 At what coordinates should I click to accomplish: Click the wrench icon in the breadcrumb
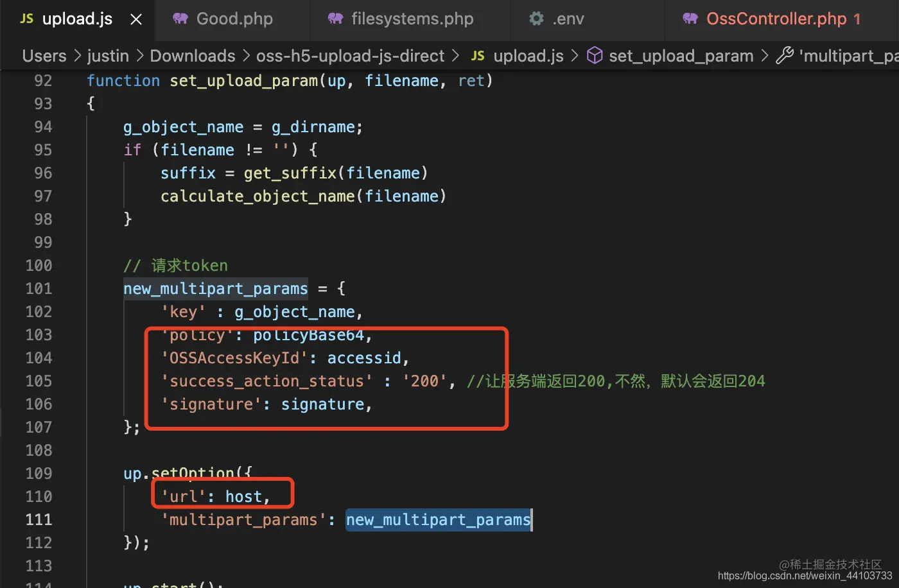pos(785,56)
